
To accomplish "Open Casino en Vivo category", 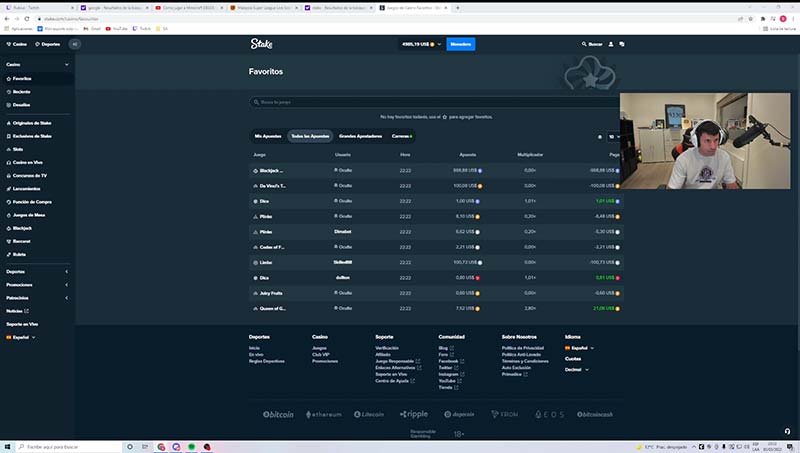I will coord(28,162).
